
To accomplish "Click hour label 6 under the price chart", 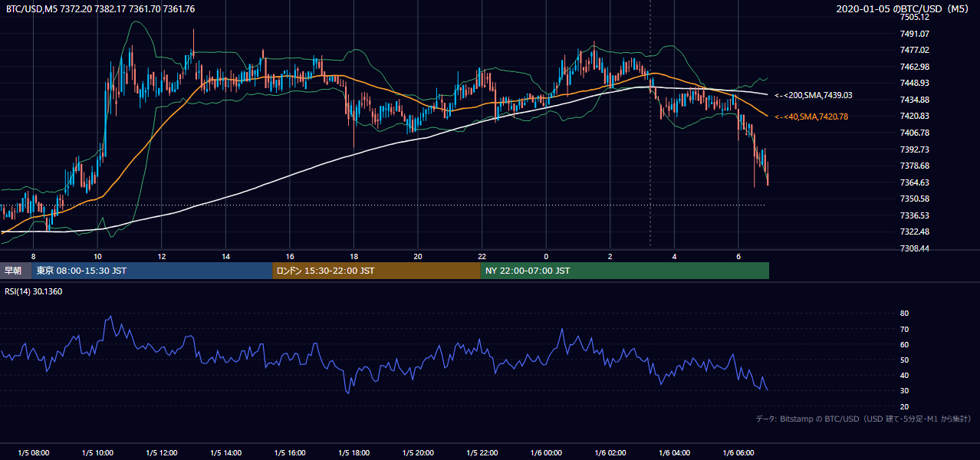I will pyautogui.click(x=738, y=255).
